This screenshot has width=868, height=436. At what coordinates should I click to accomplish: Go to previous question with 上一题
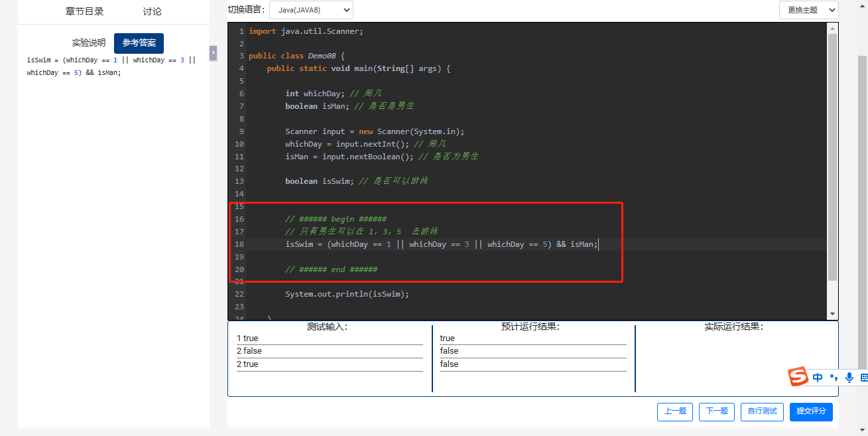pos(675,411)
